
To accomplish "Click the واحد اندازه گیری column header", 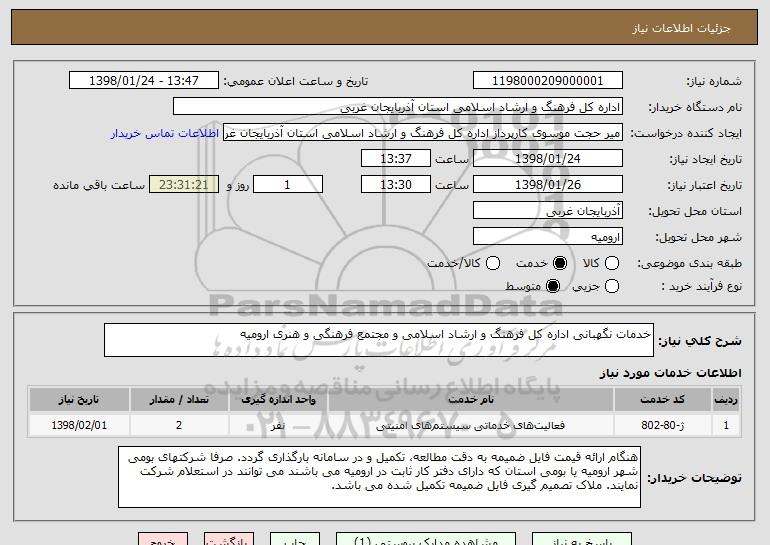I will pos(278,400).
